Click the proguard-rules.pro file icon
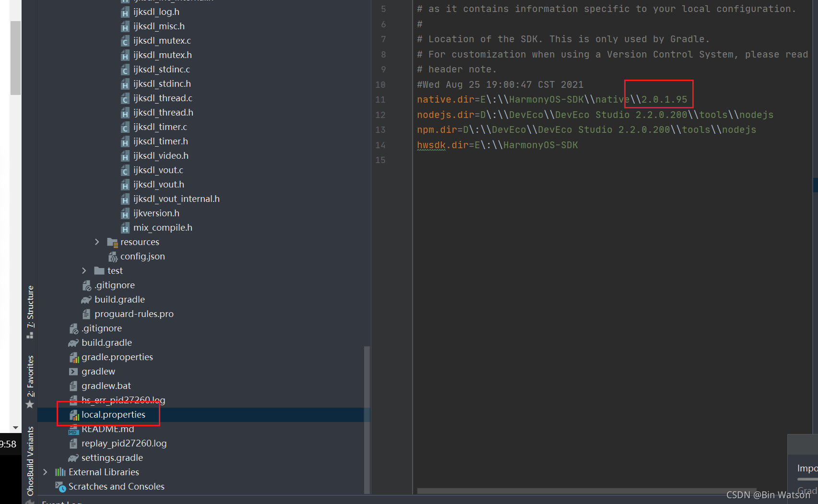This screenshot has height=504, width=818. point(86,314)
